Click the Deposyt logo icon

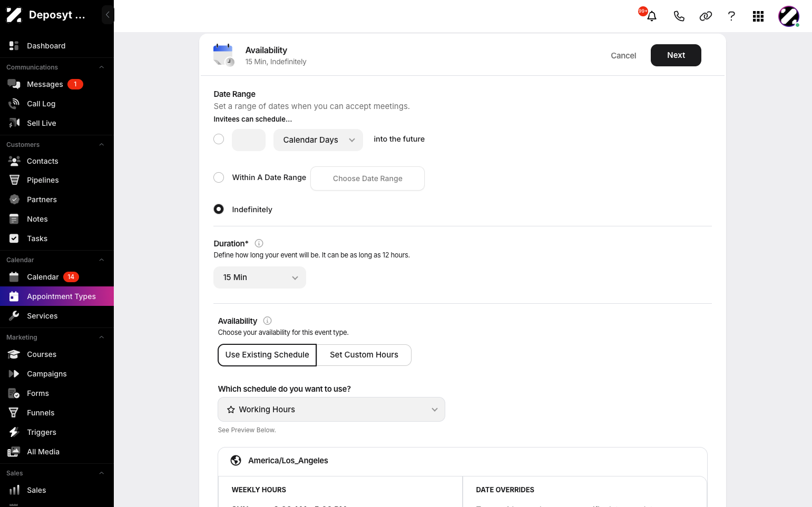pos(14,15)
